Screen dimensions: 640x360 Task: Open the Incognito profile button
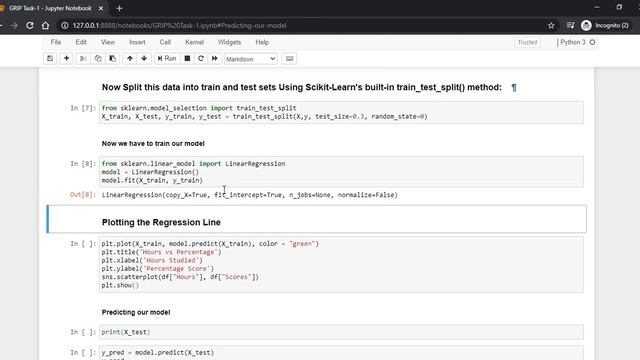coord(605,25)
